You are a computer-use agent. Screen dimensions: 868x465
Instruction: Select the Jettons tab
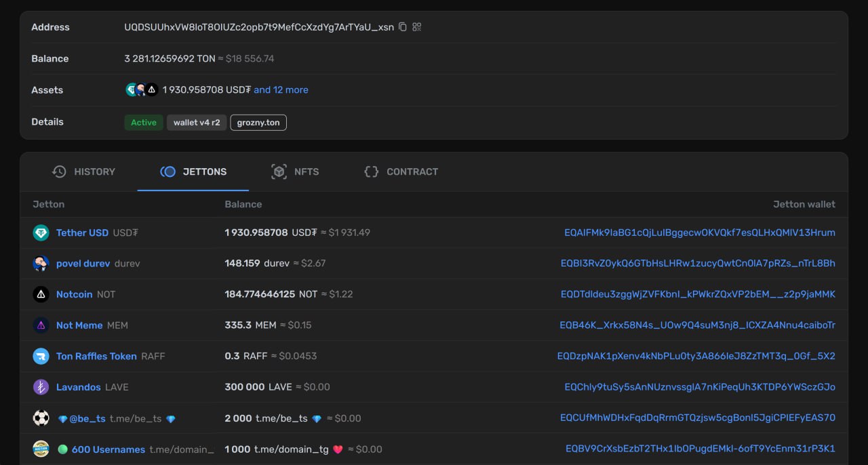pyautogui.click(x=193, y=171)
